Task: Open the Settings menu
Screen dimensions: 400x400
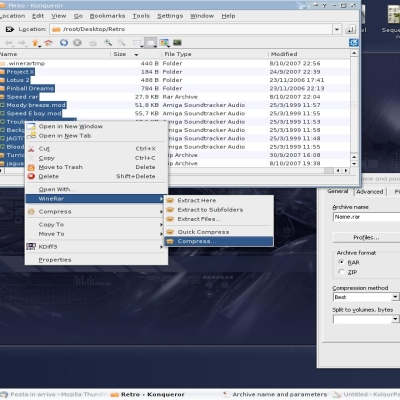Action: click(170, 16)
